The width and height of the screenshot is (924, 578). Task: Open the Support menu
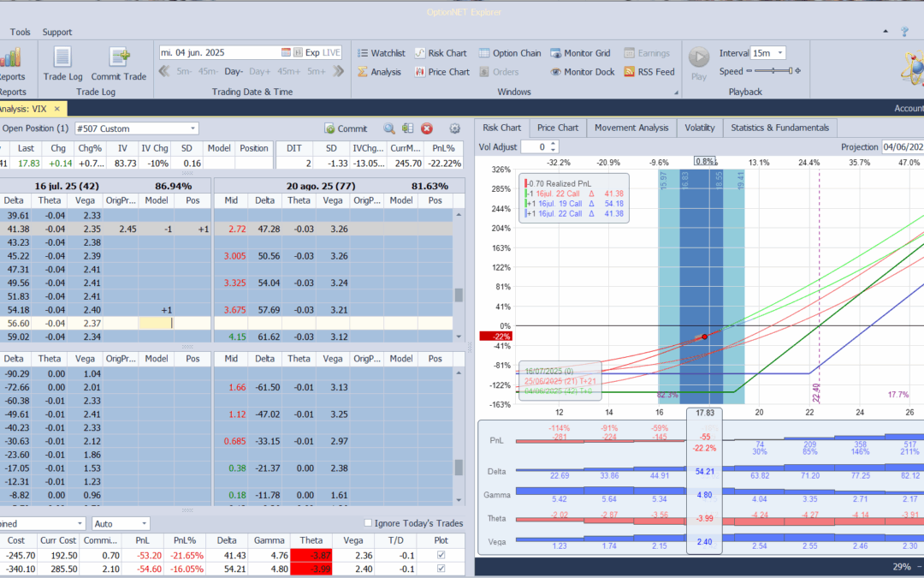(57, 32)
